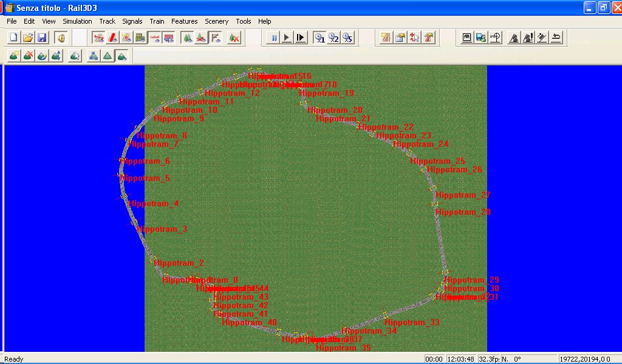This screenshot has height=364, width=622.
Task: Open the Edit menu
Action: pos(29,21)
